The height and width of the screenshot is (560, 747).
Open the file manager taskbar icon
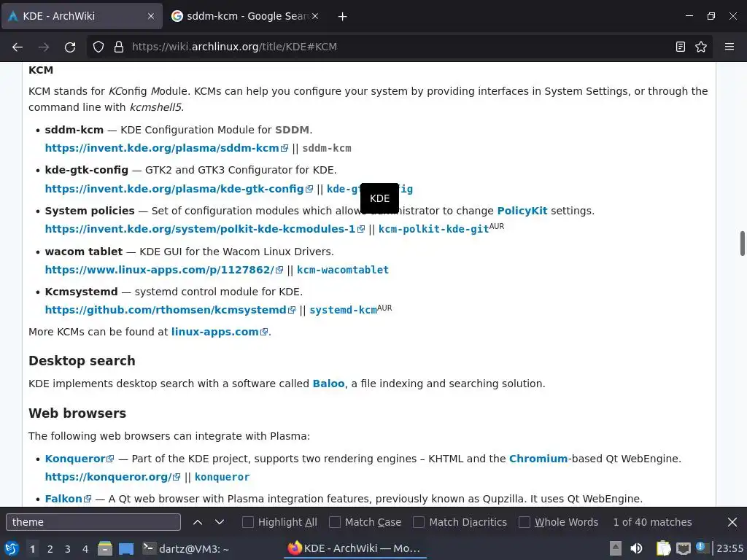[x=105, y=548]
